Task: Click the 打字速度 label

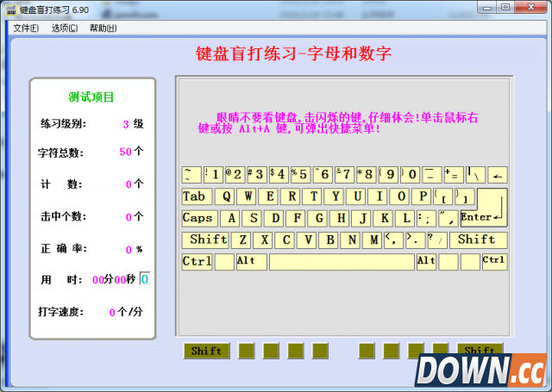Action: pyautogui.click(x=60, y=312)
